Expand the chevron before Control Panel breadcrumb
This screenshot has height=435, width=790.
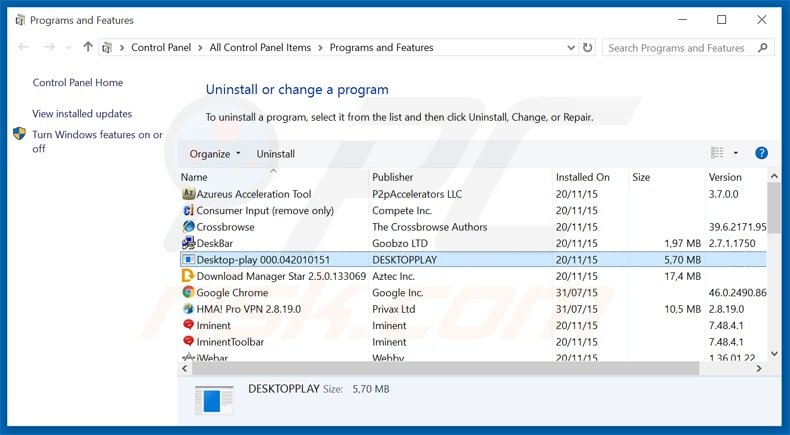[x=122, y=48]
